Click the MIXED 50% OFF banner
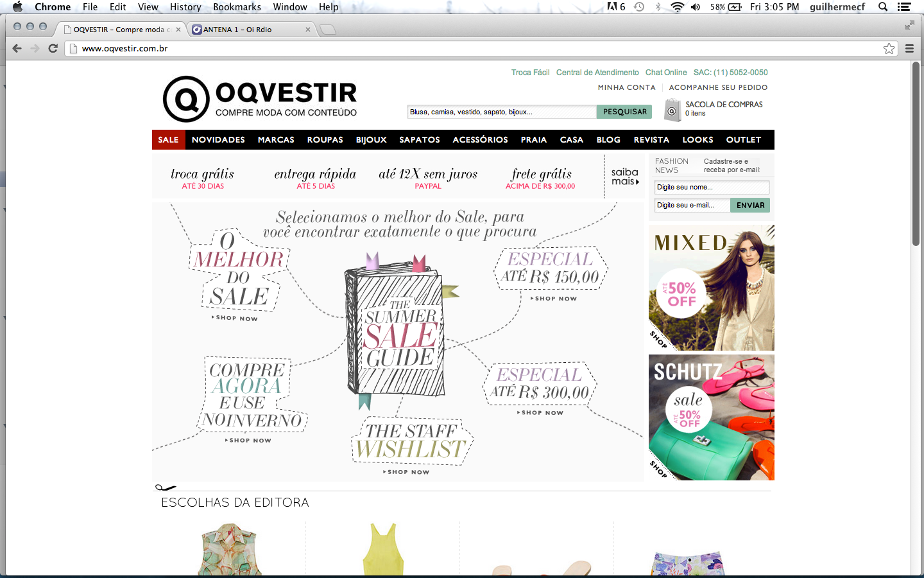This screenshot has height=578, width=924. (x=712, y=288)
